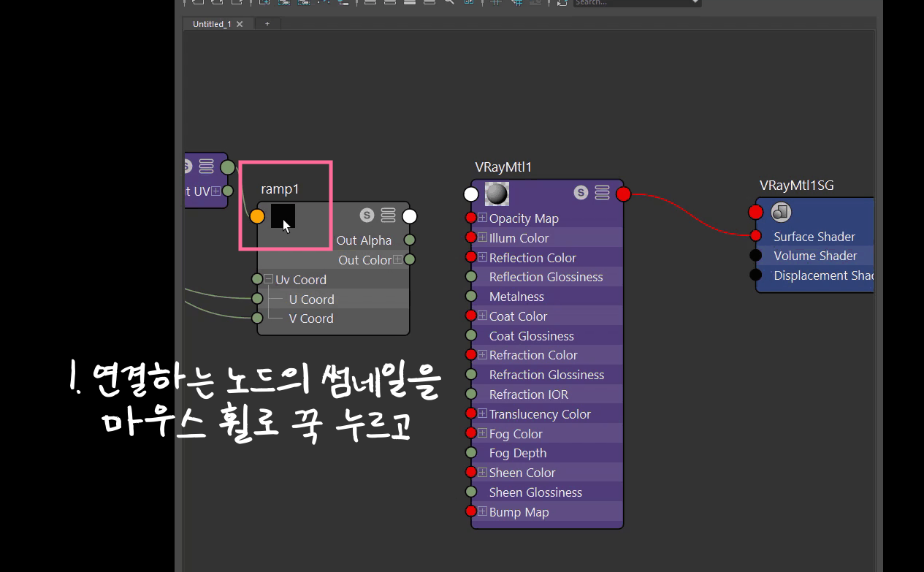Click the Refraction Color red input port
The width and height of the screenshot is (924, 572).
tap(471, 354)
